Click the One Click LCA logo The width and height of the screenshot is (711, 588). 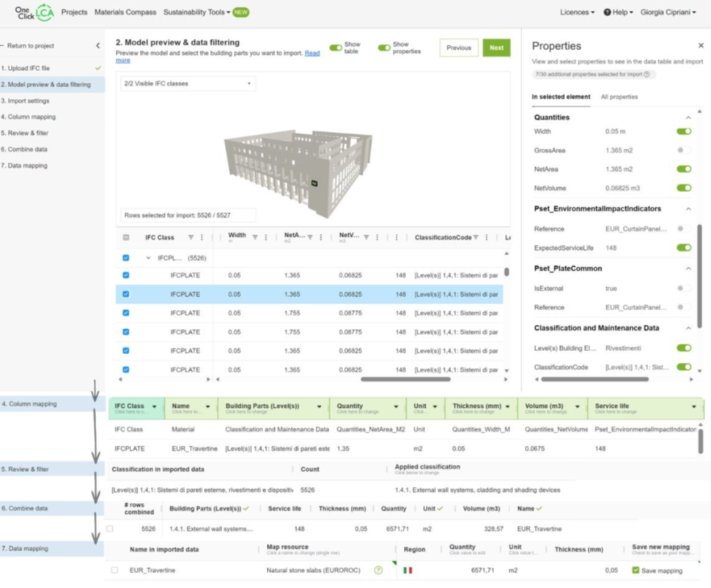coord(34,12)
